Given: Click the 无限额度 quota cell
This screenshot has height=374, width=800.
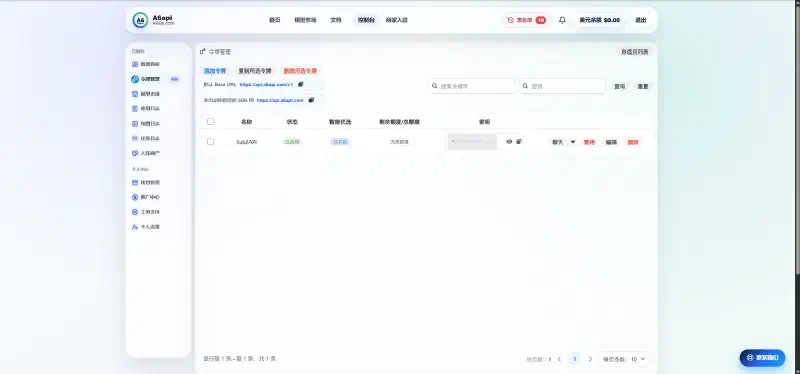Looking at the screenshot, I should 399,142.
